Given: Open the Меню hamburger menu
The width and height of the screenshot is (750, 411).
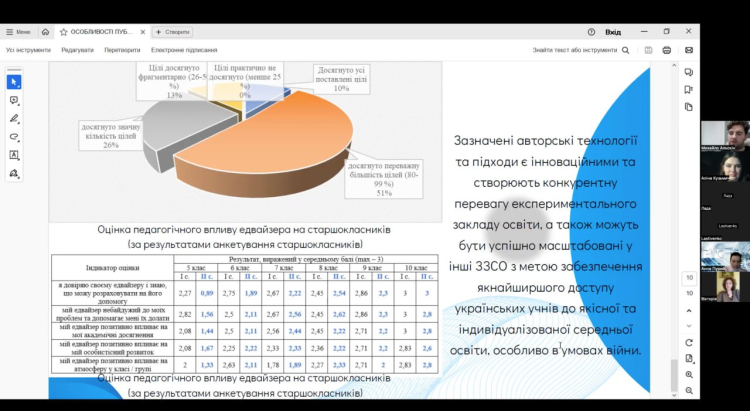Looking at the screenshot, I should tap(18, 32).
